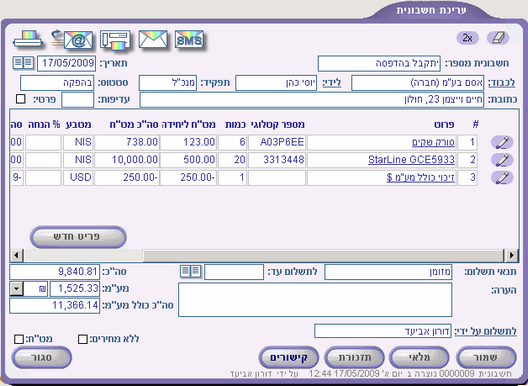Click the לכבוד link label
528x386 pixels.
pos(501,83)
